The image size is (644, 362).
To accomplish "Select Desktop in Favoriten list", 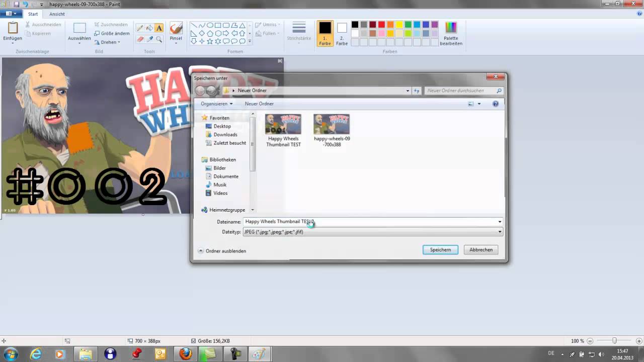I will coord(222,126).
